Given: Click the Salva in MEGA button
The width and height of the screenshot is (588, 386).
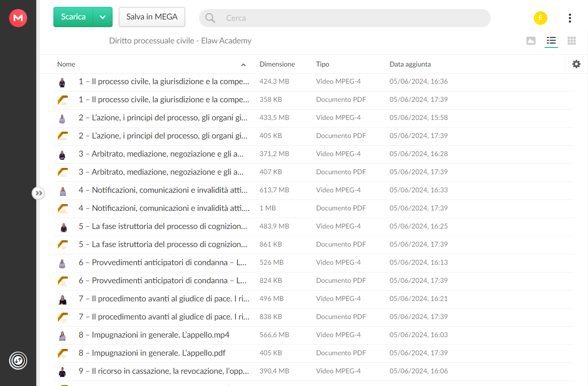Looking at the screenshot, I should (152, 17).
